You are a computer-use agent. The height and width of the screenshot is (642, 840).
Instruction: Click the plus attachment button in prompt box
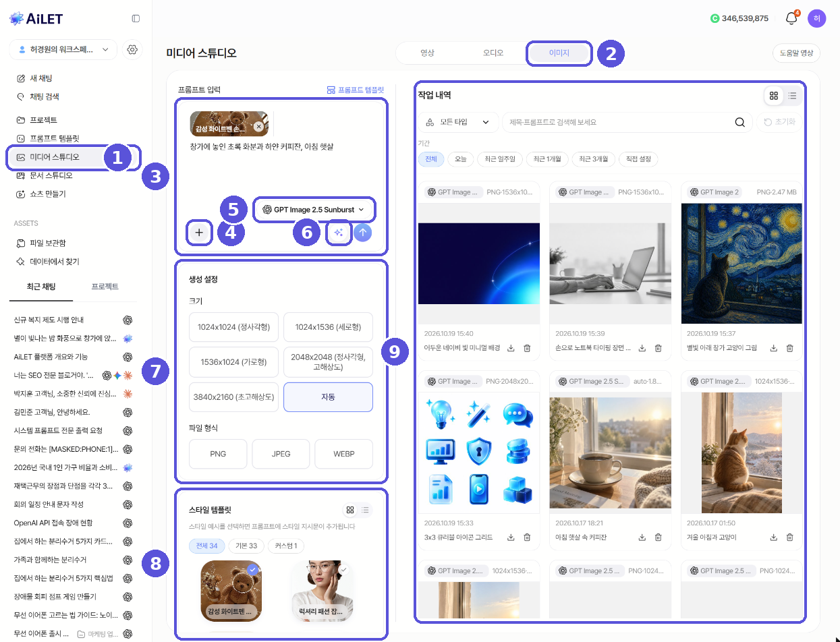click(x=199, y=233)
